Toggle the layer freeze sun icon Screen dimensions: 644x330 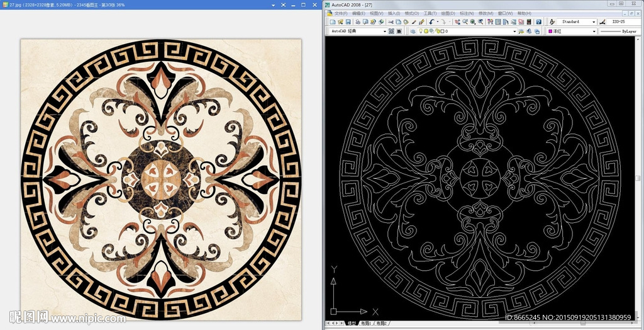[426, 31]
